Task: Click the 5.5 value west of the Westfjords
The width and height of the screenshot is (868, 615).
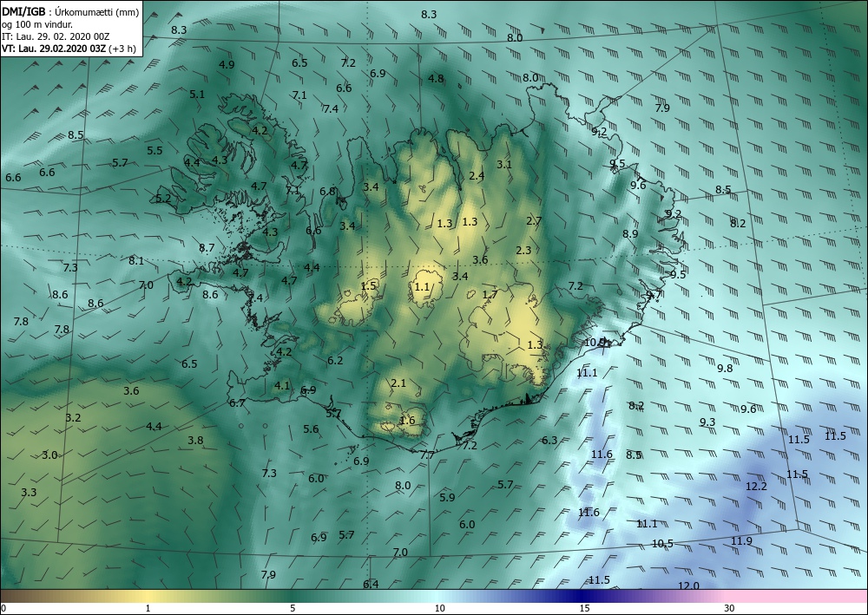Action: coord(155,150)
